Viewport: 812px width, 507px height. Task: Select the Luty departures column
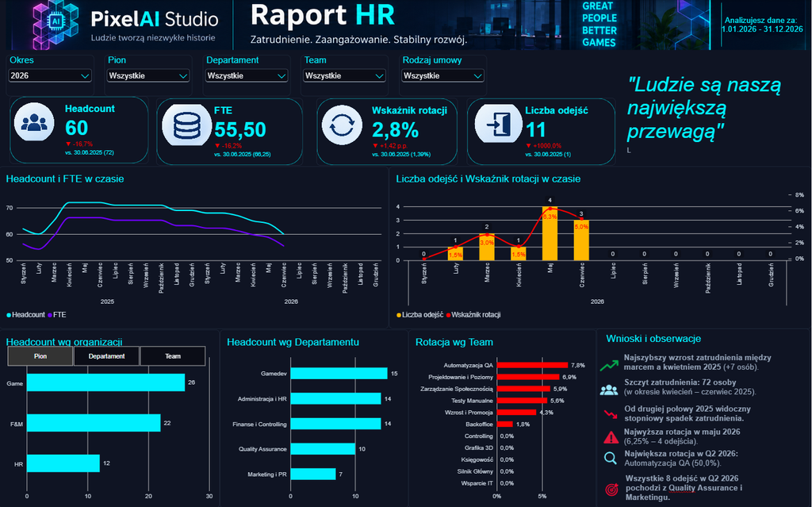[455, 254]
